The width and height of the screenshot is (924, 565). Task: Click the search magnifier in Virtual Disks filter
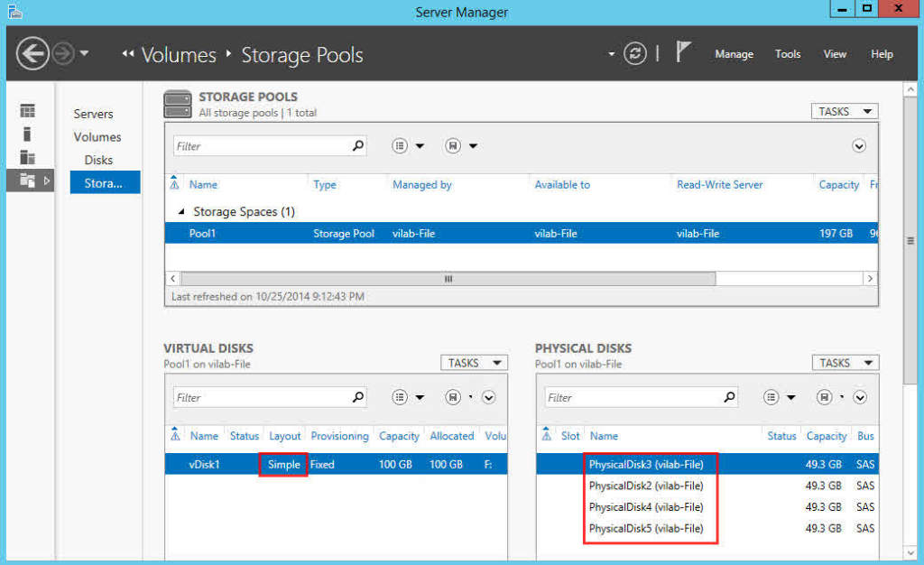pyautogui.click(x=357, y=397)
